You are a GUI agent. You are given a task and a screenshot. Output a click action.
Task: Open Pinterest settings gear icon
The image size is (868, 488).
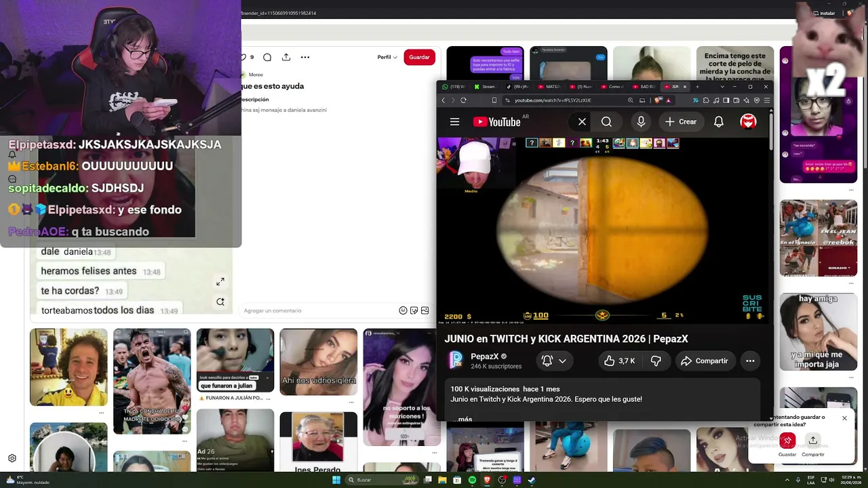(12, 458)
